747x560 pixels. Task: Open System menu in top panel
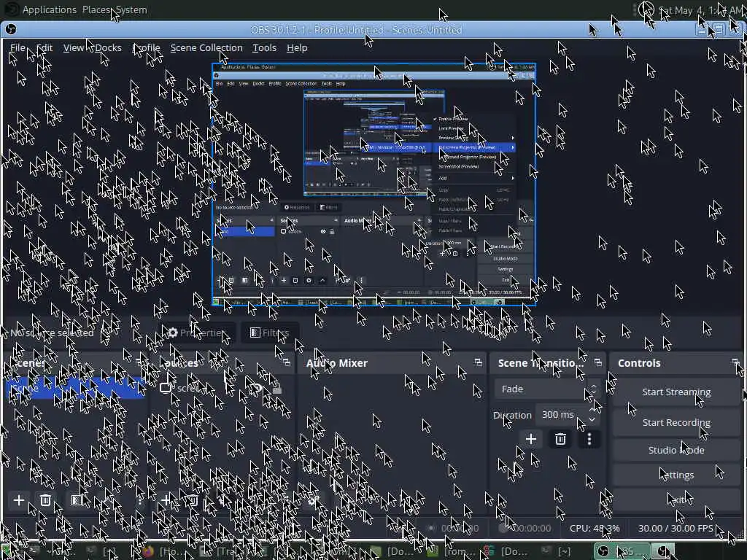(131, 9)
